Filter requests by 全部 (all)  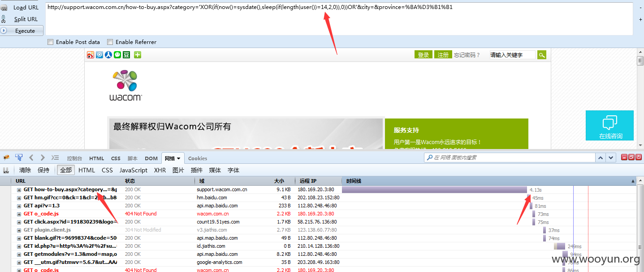click(x=66, y=170)
